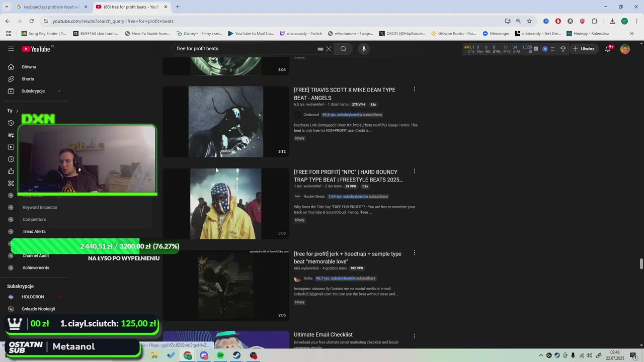Open Channel Audit tool
Image resolution: width=644 pixels, height=362 pixels.
pyautogui.click(x=35, y=255)
